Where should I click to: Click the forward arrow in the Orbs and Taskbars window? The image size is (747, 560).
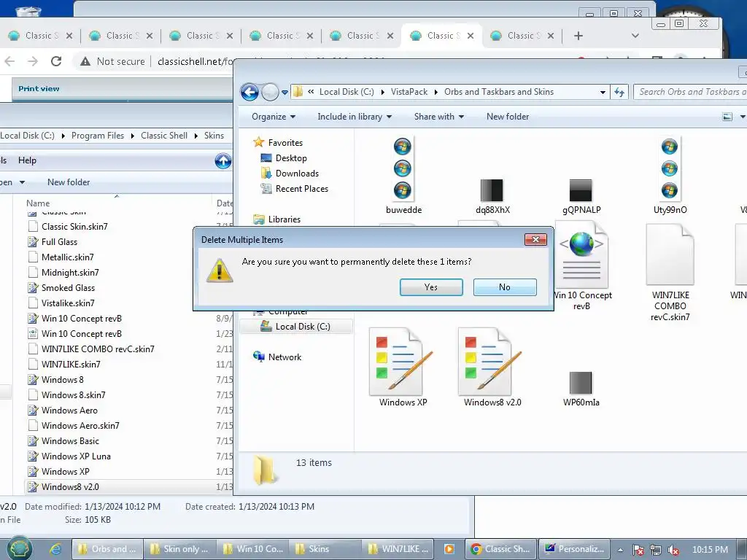[x=270, y=92]
